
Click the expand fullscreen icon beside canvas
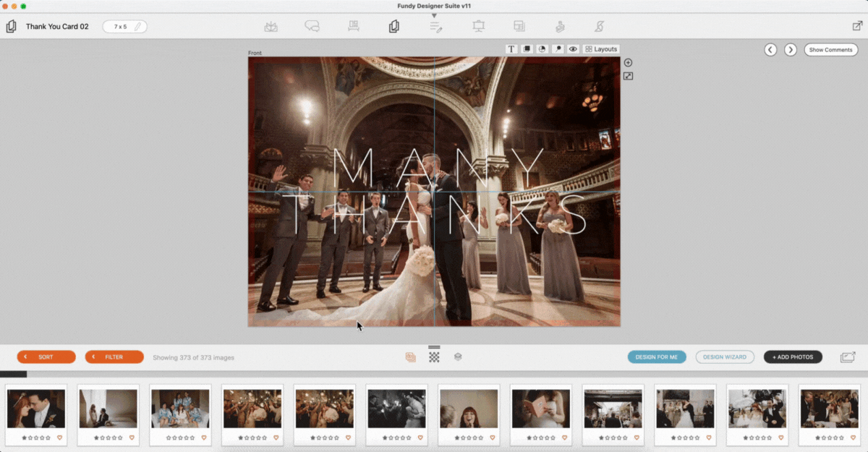[628, 76]
